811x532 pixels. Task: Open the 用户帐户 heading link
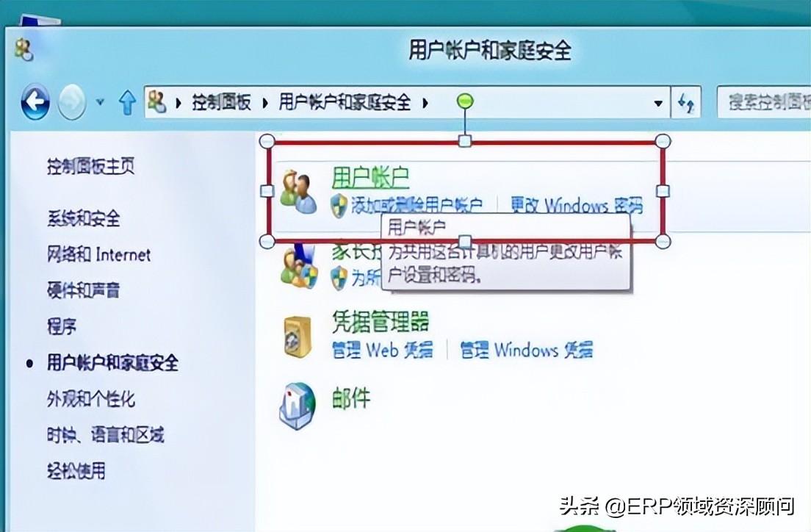click(x=370, y=178)
